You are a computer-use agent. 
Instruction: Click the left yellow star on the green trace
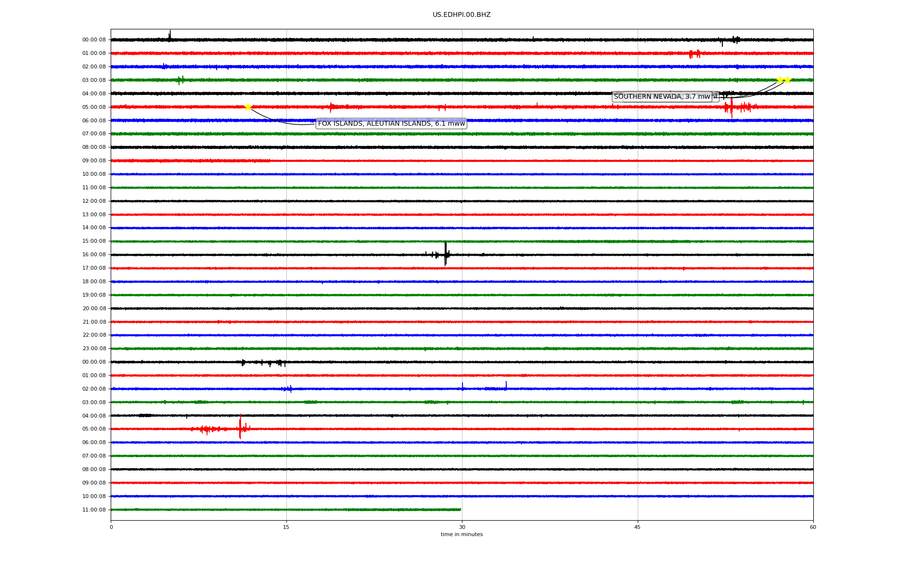780,80
